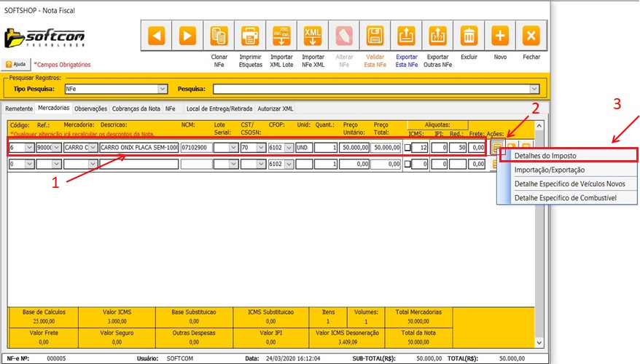Expand CFOP dropdown in first row
This screenshot has width=640, height=364.
[x=287, y=148]
